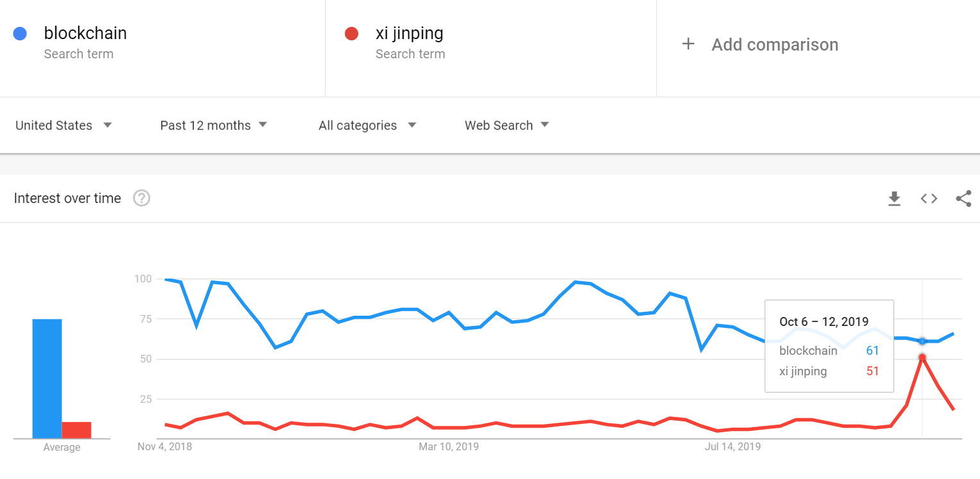
Task: Click blue dot beside blockchain term
Action: click(x=20, y=33)
